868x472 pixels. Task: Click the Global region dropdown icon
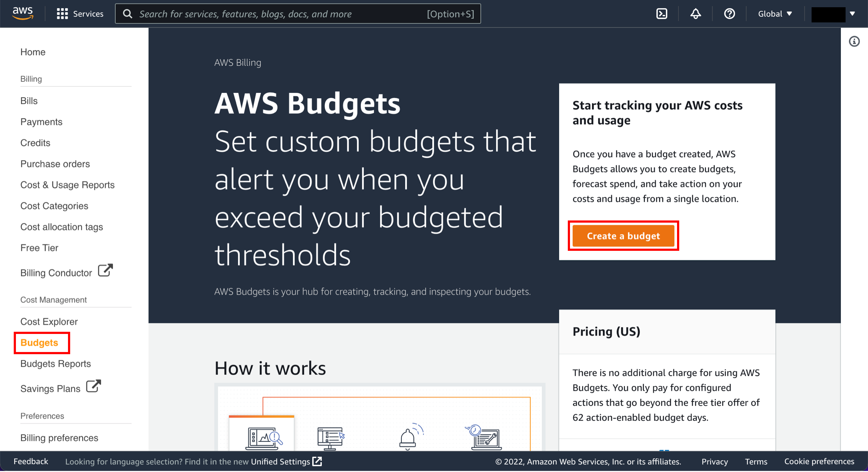[790, 13]
